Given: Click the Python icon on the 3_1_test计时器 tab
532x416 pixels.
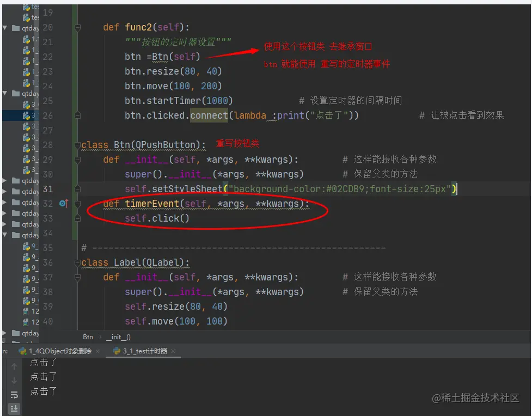Looking at the screenshot, I should [117, 351].
